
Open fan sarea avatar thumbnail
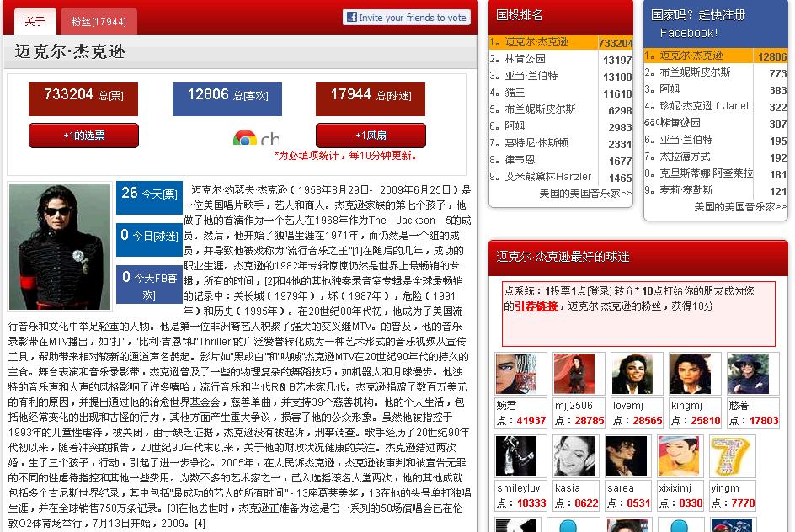(x=627, y=456)
